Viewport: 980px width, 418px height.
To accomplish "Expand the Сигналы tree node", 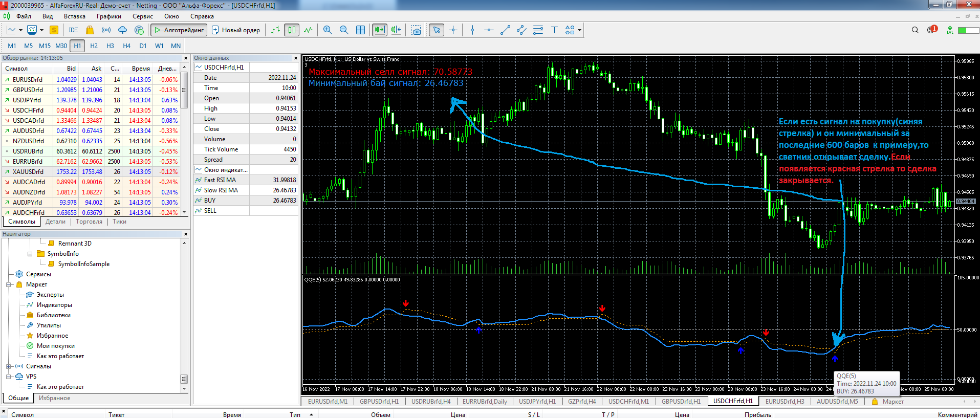I will click(9, 366).
